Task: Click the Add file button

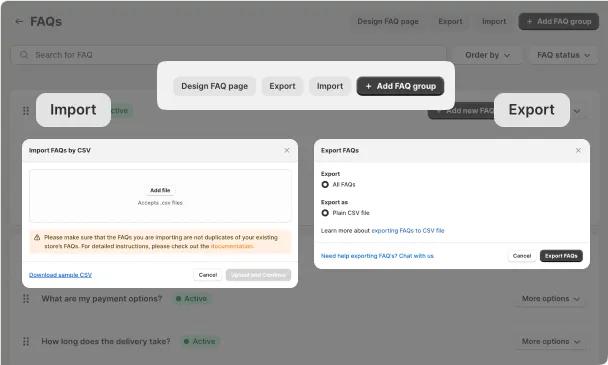Action: pyautogui.click(x=160, y=190)
